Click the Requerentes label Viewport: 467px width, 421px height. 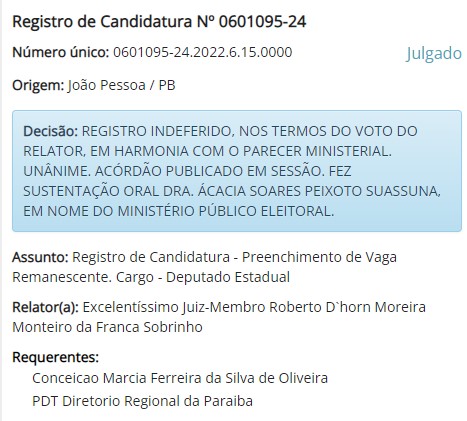(x=56, y=357)
